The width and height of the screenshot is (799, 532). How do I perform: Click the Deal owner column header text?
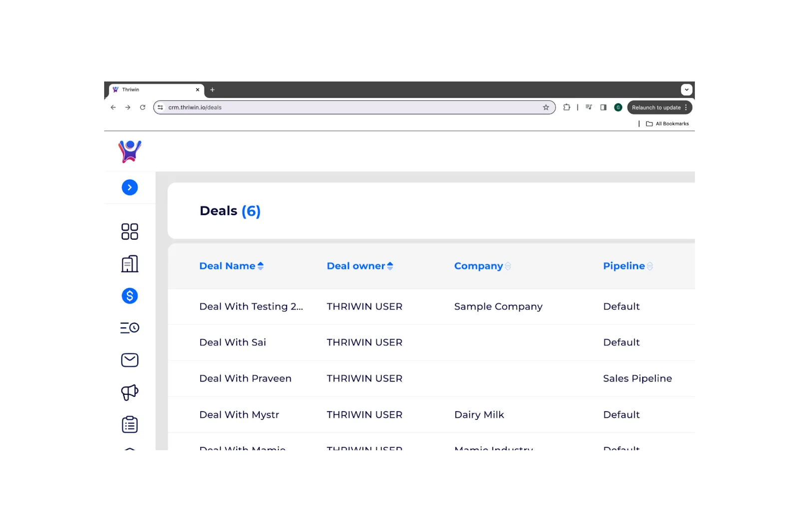coord(356,266)
